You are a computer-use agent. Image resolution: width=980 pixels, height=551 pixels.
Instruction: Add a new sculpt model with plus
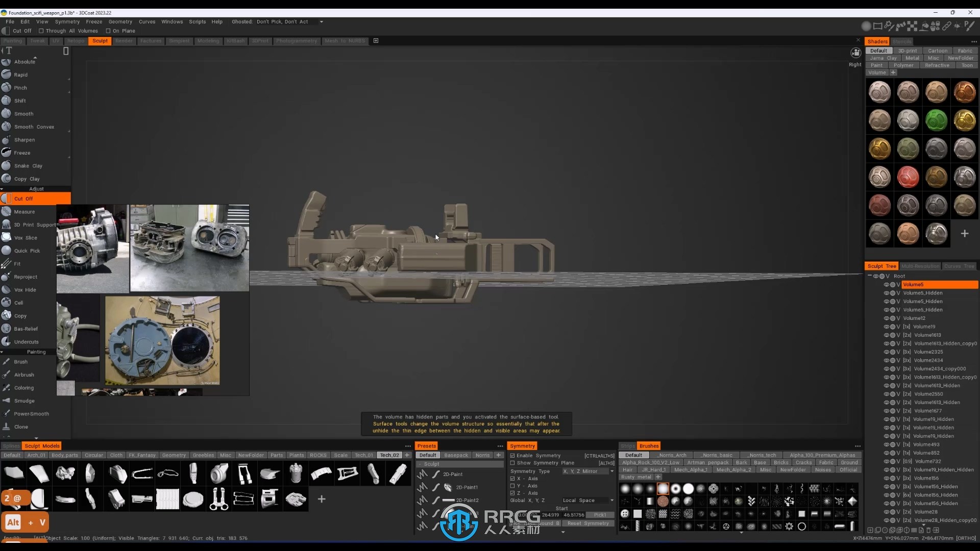[322, 499]
